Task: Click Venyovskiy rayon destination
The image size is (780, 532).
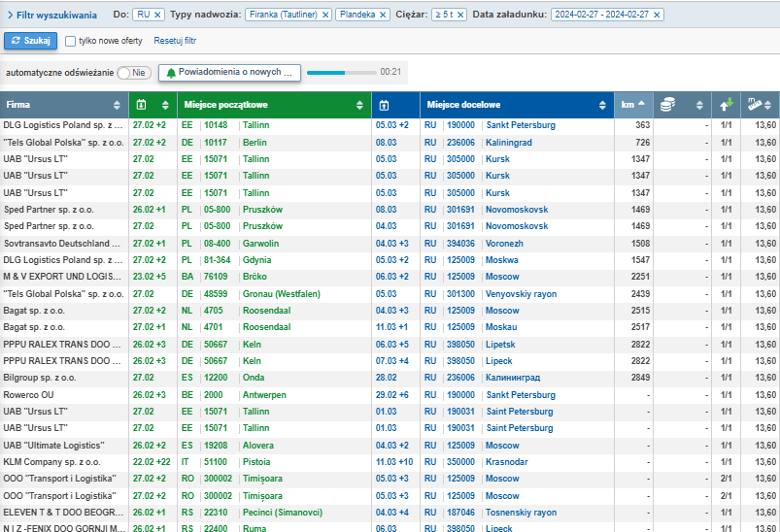Action: point(522,294)
